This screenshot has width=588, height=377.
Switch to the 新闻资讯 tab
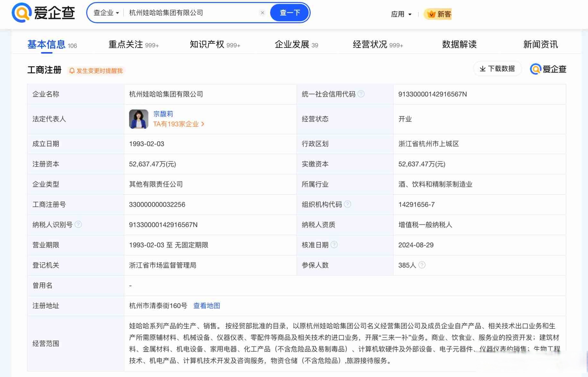(x=540, y=45)
